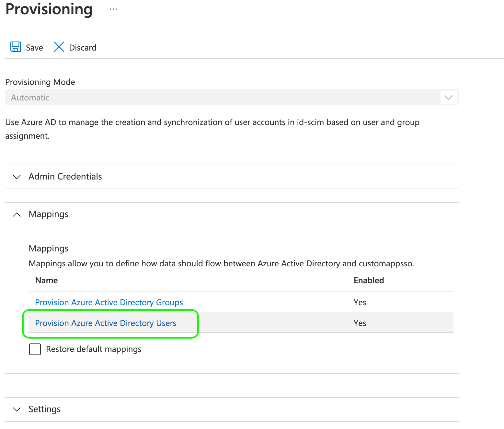
Task: Click the Admin Credentials chevron icon
Action: 17,177
